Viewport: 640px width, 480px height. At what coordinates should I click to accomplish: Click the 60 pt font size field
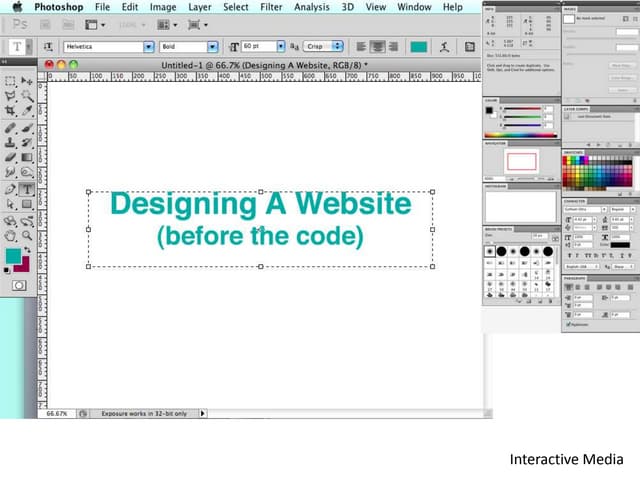coord(258,46)
